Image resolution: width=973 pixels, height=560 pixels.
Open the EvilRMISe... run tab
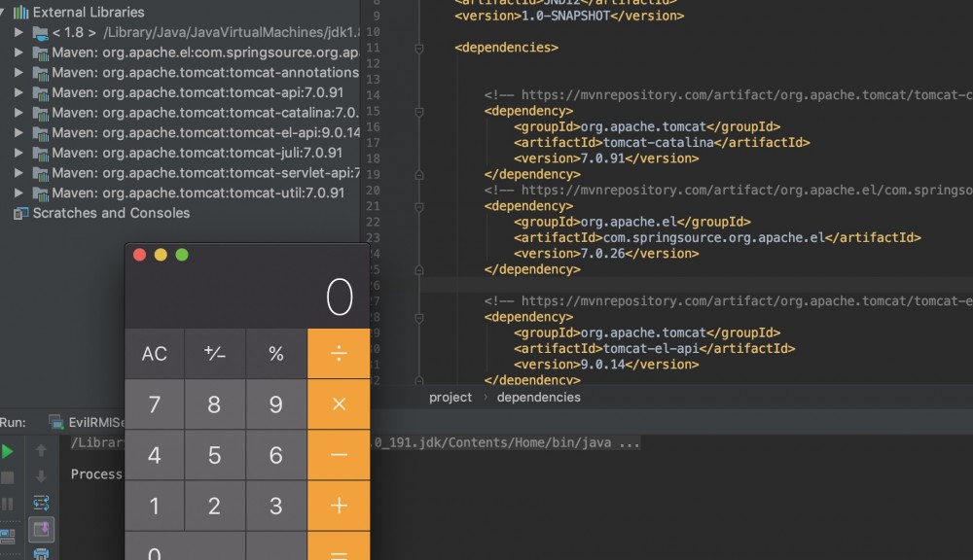pos(96,423)
